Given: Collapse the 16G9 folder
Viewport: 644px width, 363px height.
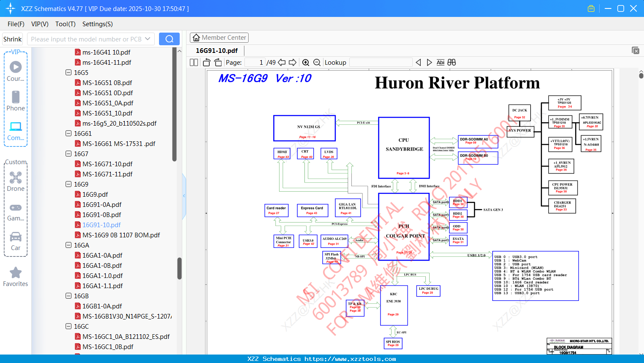Looking at the screenshot, I should [x=69, y=184].
